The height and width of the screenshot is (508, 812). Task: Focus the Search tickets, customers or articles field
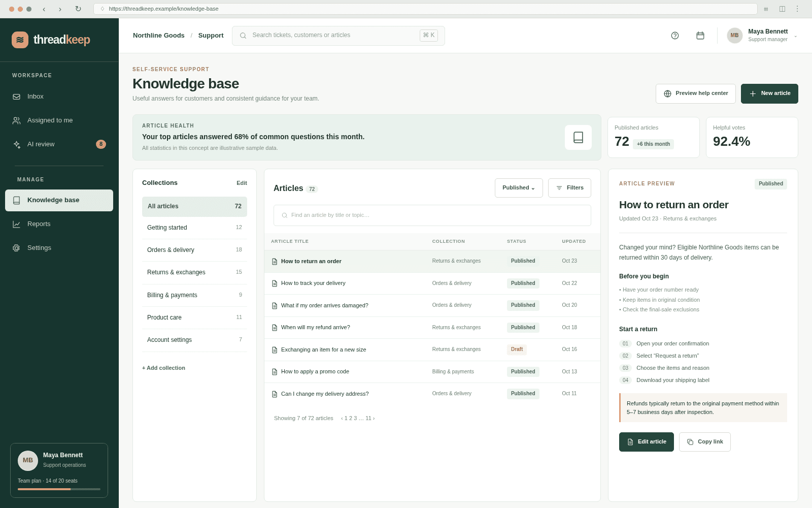[338, 36]
